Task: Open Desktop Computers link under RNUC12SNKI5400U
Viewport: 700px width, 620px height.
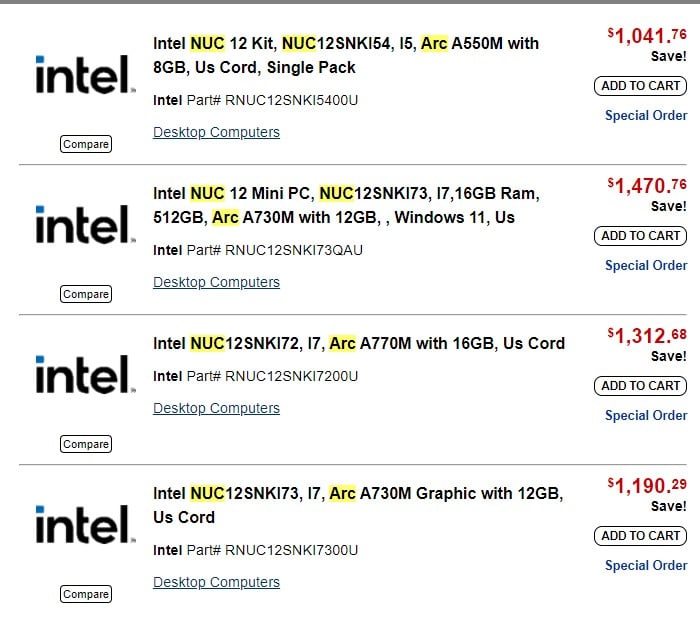Action: pyautogui.click(x=216, y=132)
